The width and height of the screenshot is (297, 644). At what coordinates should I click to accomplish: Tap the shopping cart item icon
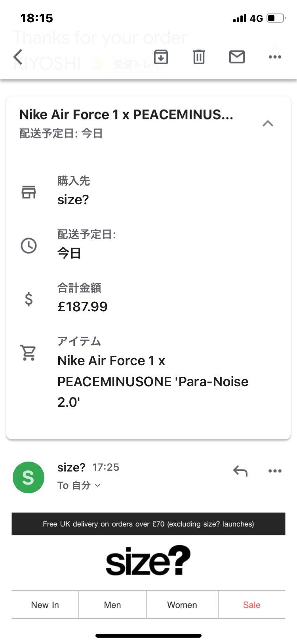click(x=29, y=352)
